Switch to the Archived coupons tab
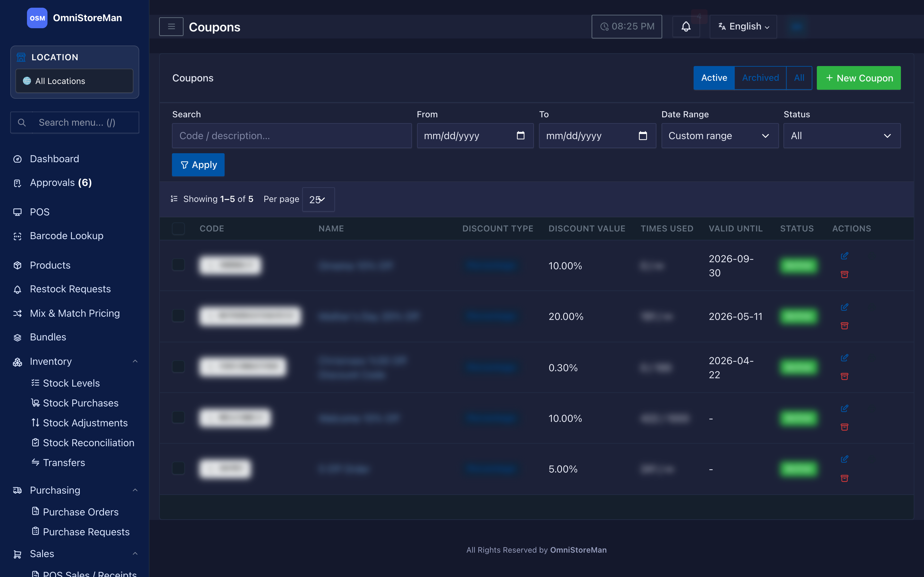 point(760,78)
